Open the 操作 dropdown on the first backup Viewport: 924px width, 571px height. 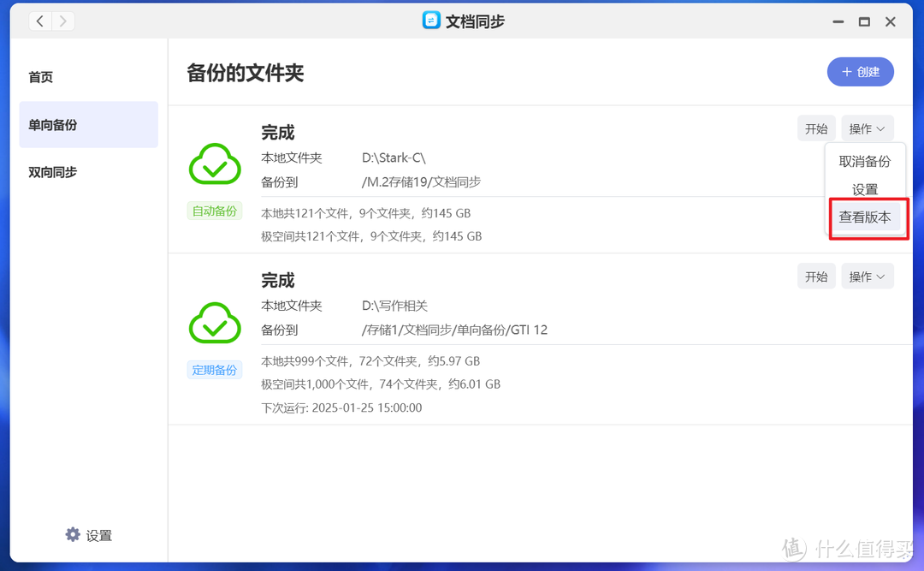tap(867, 128)
